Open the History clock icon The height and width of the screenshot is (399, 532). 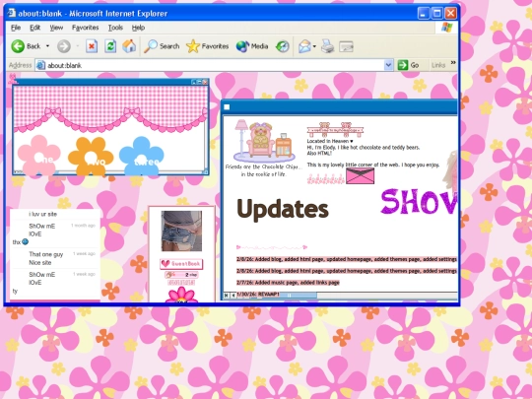click(x=283, y=46)
